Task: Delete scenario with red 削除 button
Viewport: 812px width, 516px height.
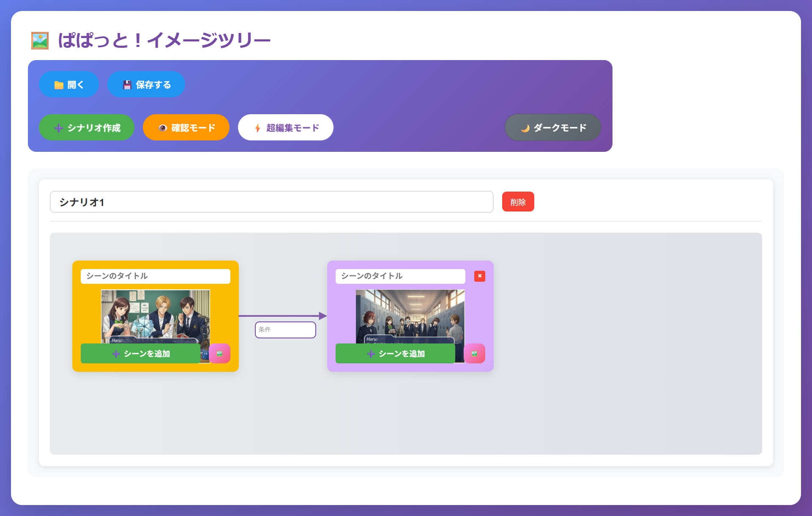Action: (518, 202)
